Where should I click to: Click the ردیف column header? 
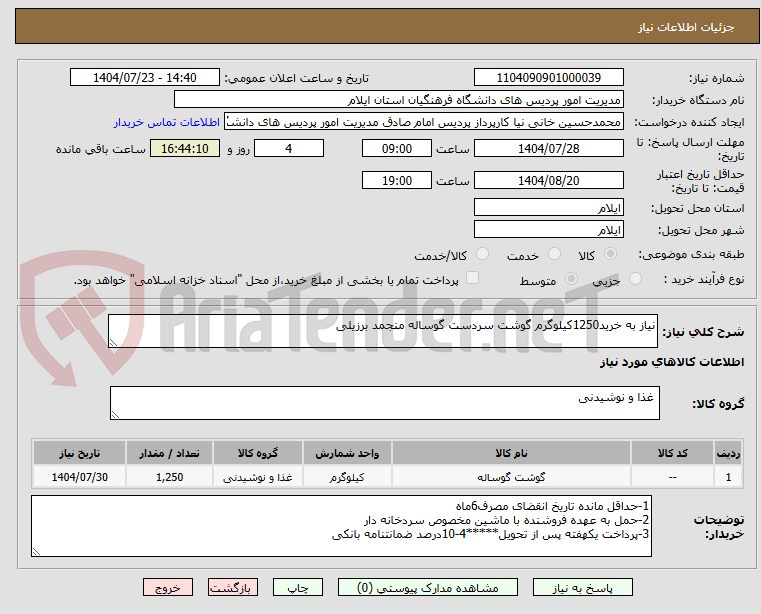pos(728,453)
